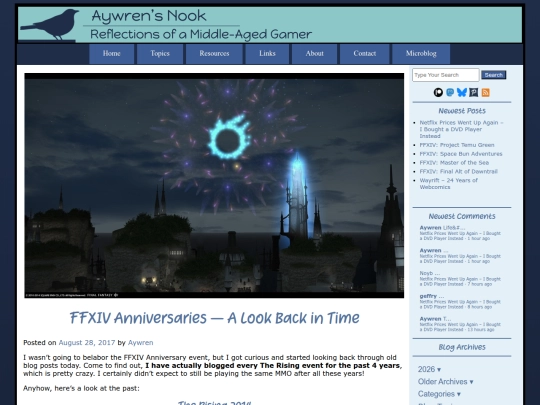Open the Mastodon icon link
The image size is (540, 405).
coord(450,92)
